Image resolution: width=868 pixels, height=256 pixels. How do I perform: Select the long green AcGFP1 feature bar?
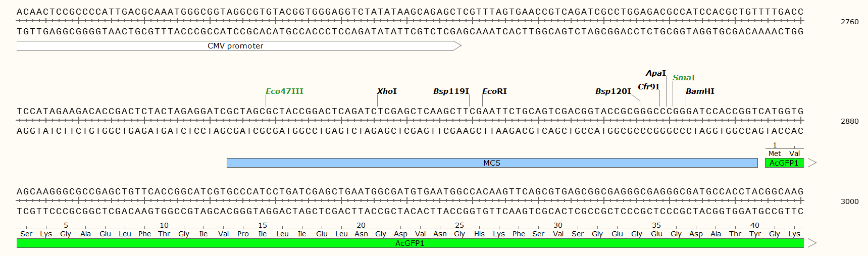(410, 243)
